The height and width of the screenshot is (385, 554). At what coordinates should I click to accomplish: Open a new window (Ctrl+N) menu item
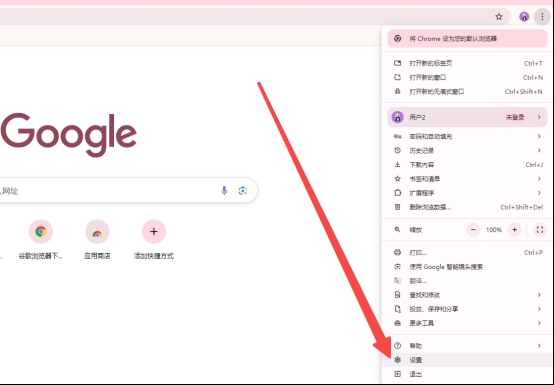point(467,77)
